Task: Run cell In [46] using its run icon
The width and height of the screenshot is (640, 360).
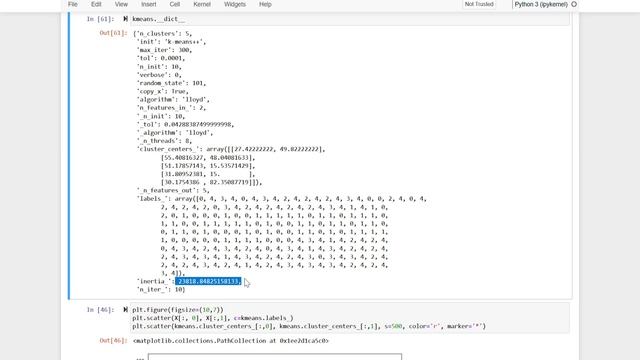Action: pyautogui.click(x=125, y=309)
